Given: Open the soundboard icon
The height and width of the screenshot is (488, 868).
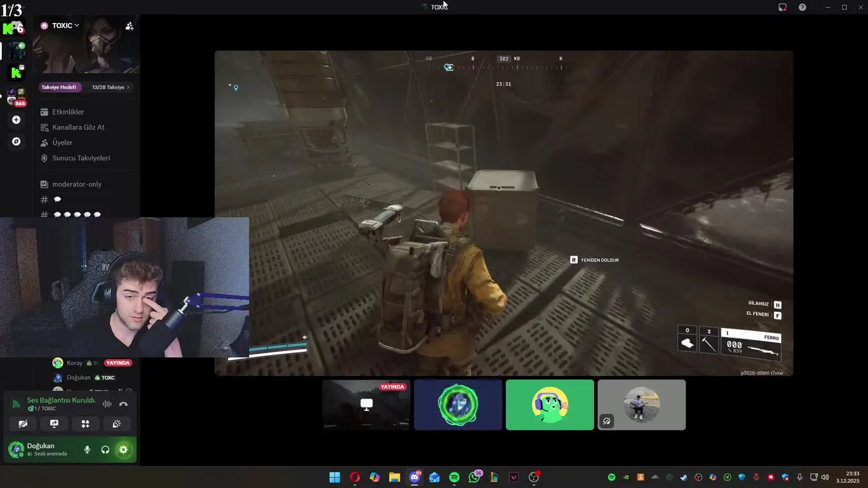Looking at the screenshot, I should click(117, 424).
